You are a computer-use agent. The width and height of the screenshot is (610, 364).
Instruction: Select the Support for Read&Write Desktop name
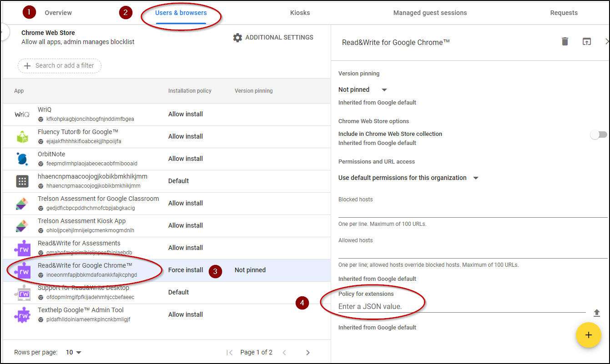point(83,288)
